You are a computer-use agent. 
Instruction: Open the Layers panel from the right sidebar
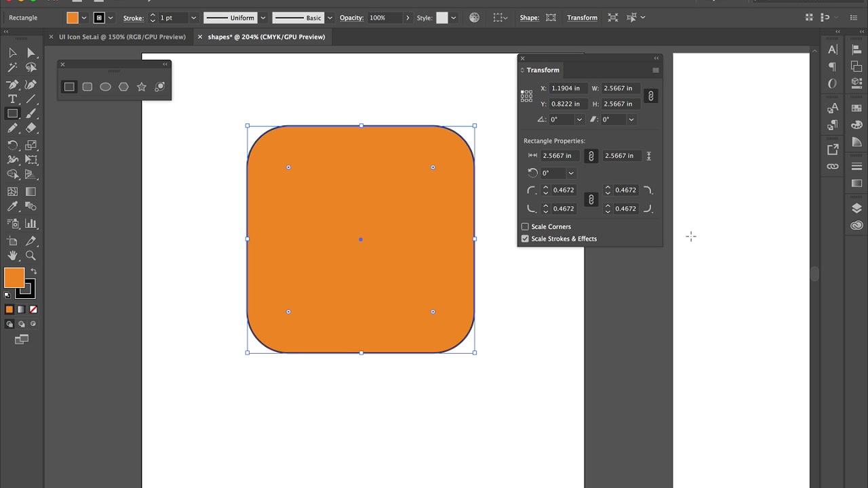(x=856, y=208)
